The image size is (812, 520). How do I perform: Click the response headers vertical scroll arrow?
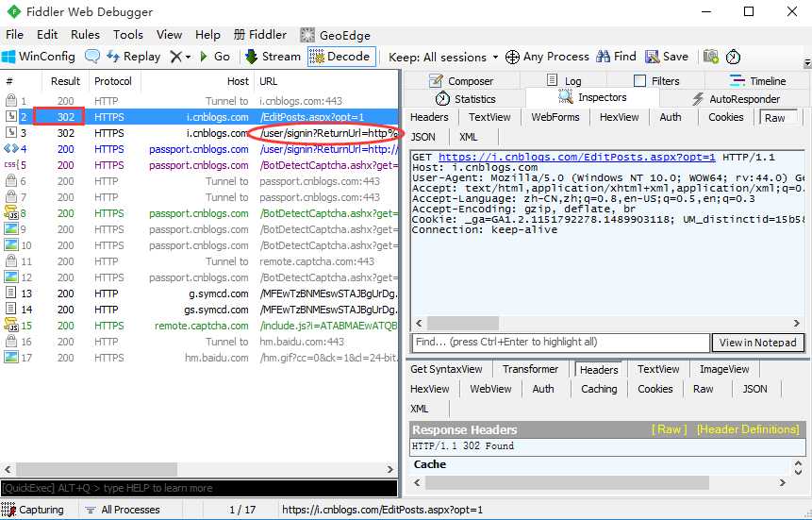tap(798, 467)
